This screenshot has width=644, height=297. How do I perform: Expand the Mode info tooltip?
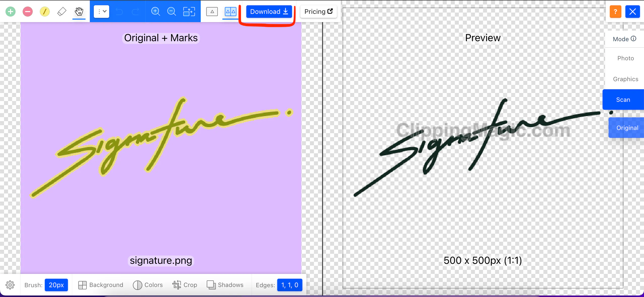pyautogui.click(x=633, y=38)
